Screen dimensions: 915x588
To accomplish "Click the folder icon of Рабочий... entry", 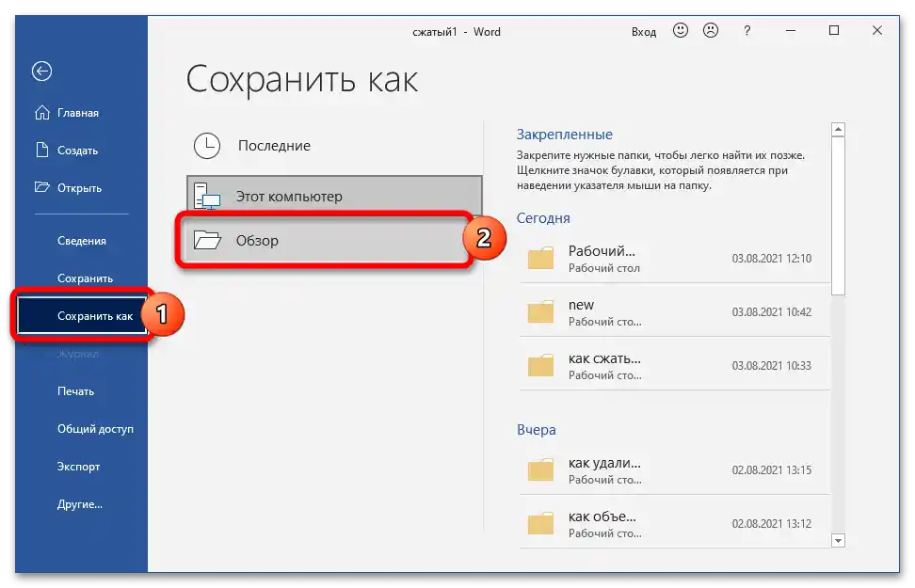I will coord(540,258).
